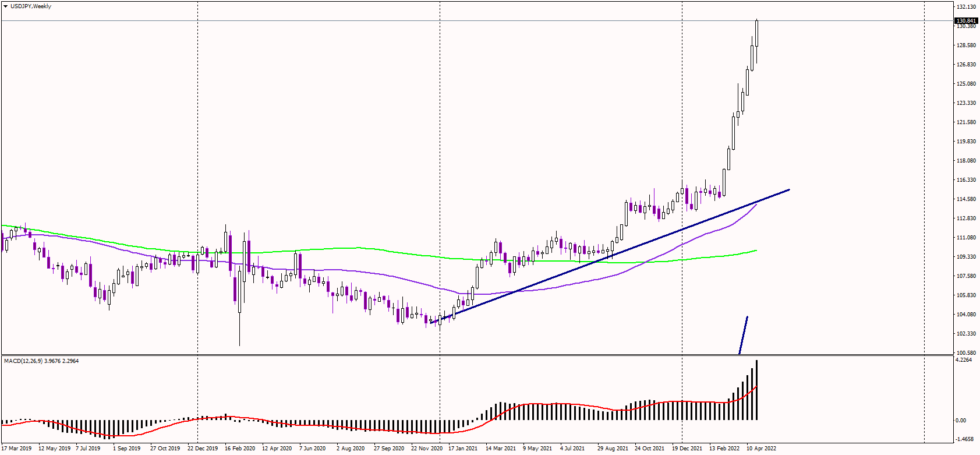Click the 105.830 price axis label

click(966, 295)
